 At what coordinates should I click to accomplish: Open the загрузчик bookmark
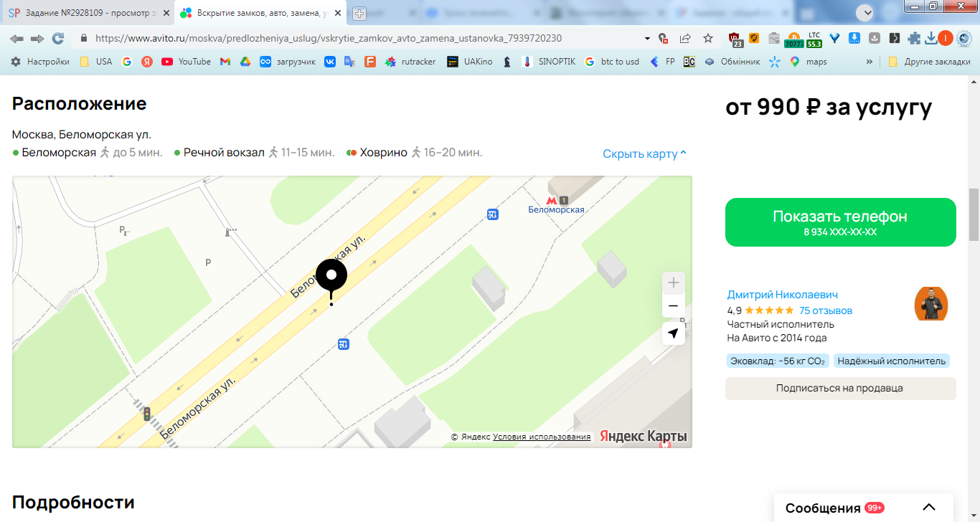(288, 62)
